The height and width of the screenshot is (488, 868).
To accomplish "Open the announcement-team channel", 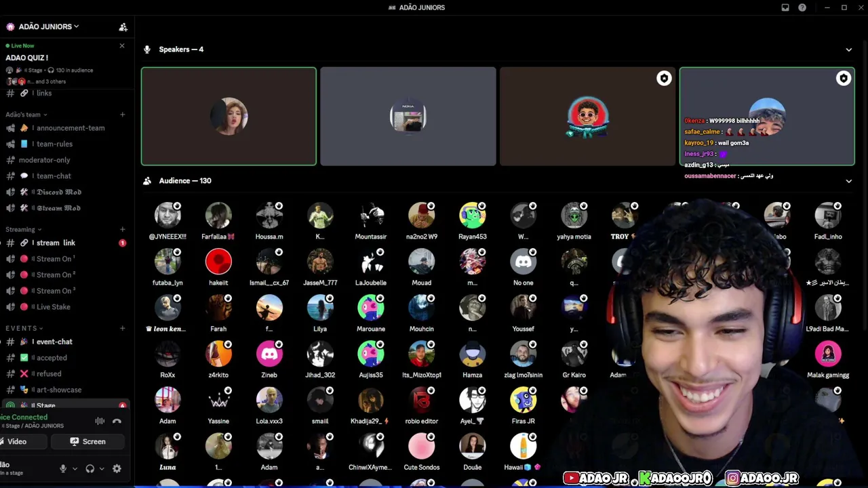I will (x=65, y=127).
